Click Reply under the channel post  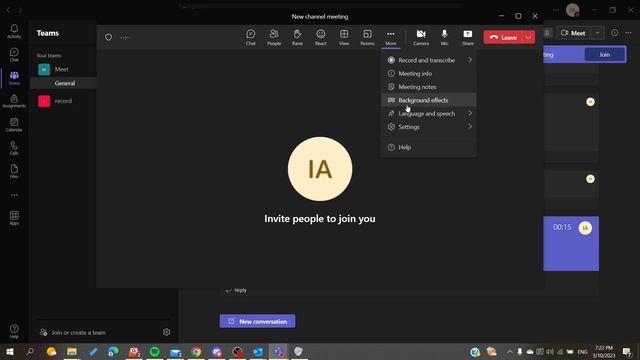click(236, 290)
